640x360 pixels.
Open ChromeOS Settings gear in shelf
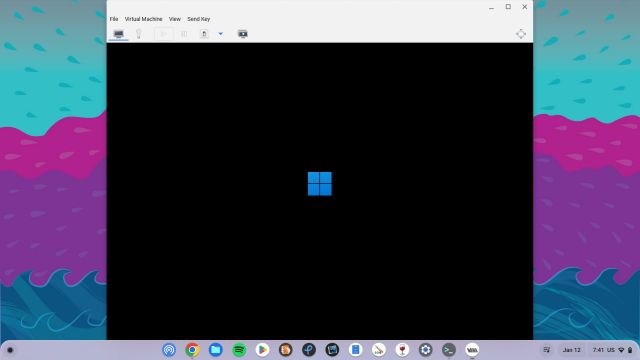[425, 350]
